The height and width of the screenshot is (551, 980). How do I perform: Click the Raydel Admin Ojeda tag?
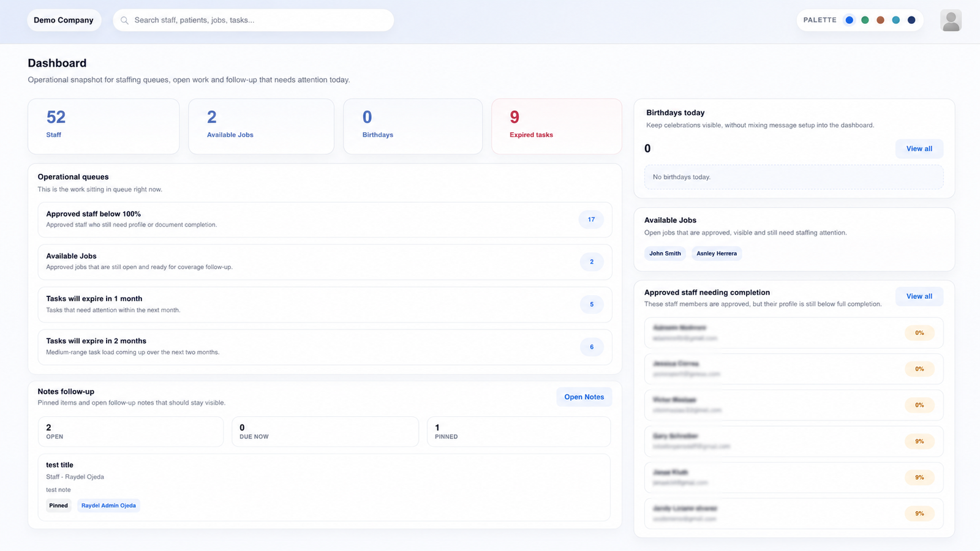[x=108, y=506]
